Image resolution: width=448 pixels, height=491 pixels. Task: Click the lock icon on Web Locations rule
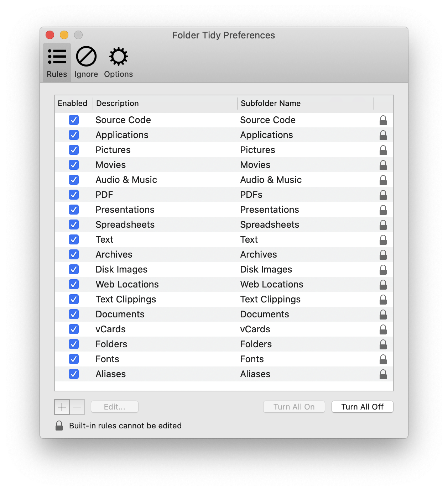pos(383,285)
